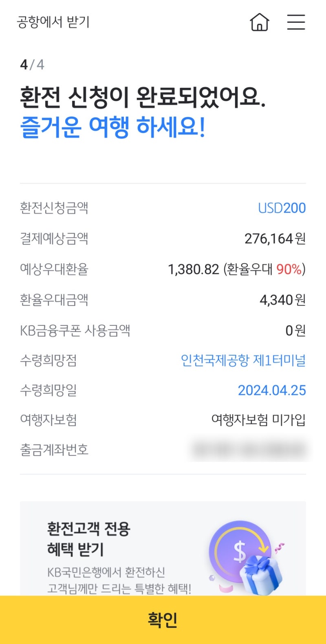Select the 여행자보험 미가입 status

pyautogui.click(x=259, y=420)
